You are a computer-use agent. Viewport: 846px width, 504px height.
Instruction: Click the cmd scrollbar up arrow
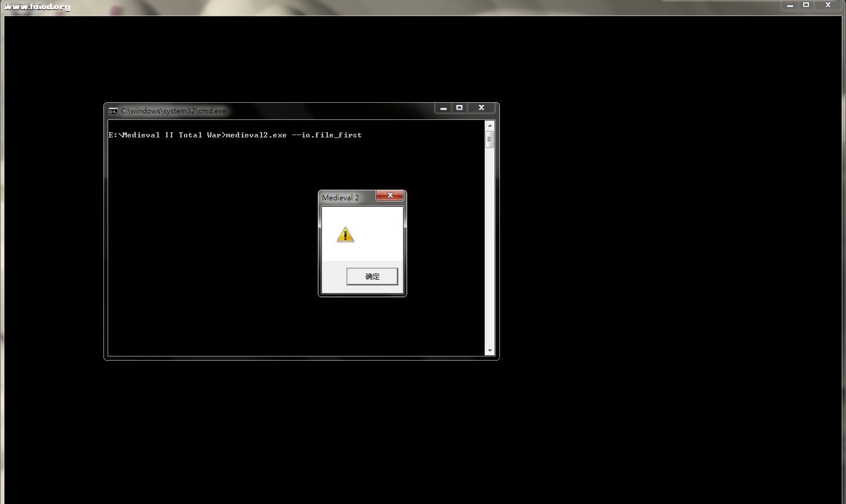pyautogui.click(x=489, y=125)
